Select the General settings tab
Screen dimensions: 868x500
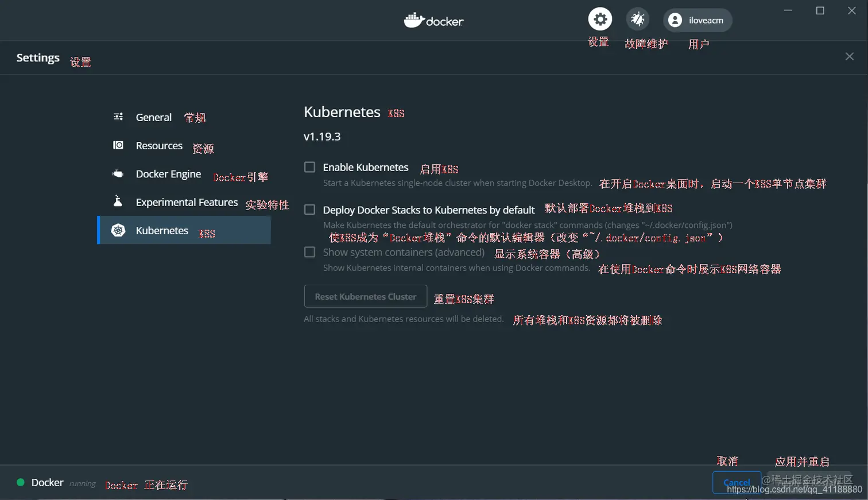tap(184, 117)
